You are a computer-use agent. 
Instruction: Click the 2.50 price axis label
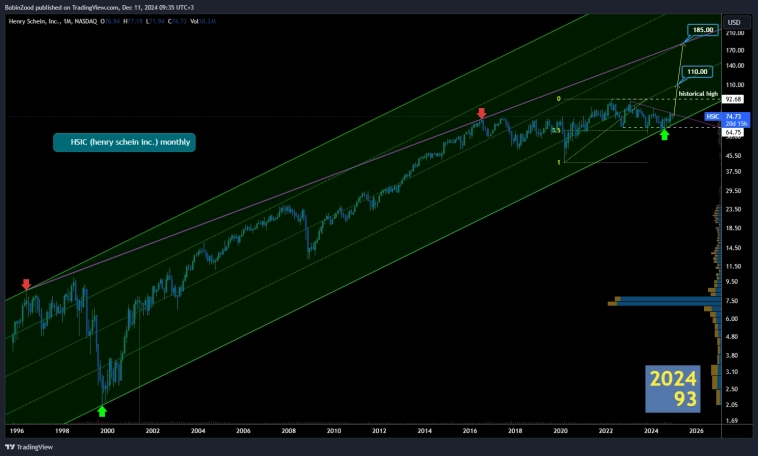tap(732, 389)
